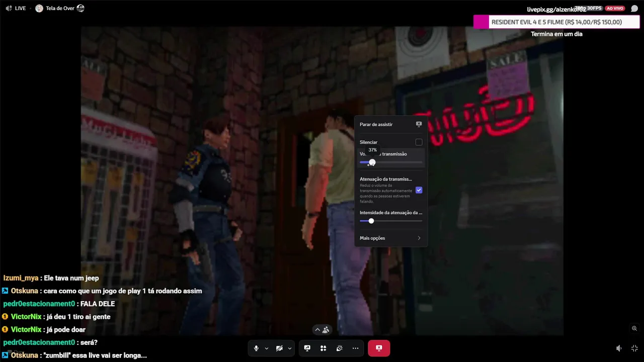Open the three-dot more options menu
This screenshot has height=362, width=644.
[356, 348]
